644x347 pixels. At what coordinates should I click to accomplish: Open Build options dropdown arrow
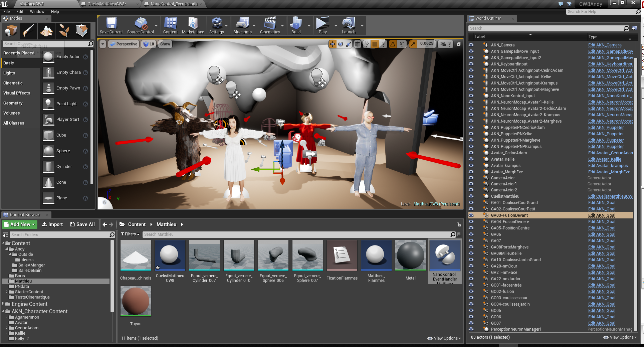309,26
